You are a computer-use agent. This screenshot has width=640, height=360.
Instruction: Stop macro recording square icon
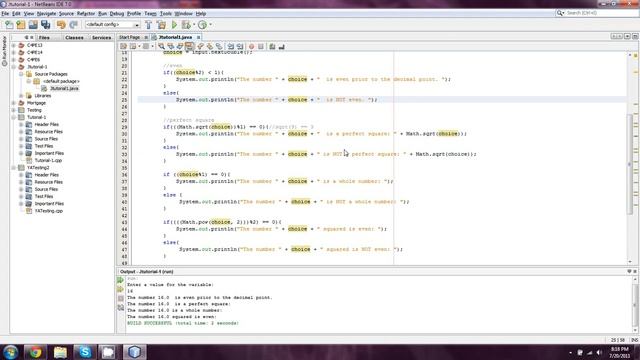click(261, 47)
